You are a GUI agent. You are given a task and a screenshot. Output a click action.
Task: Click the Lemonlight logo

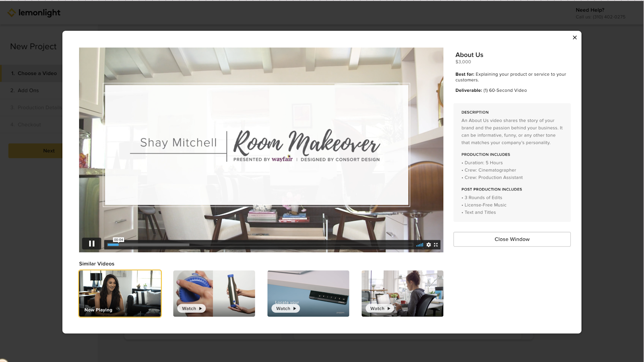tap(34, 13)
